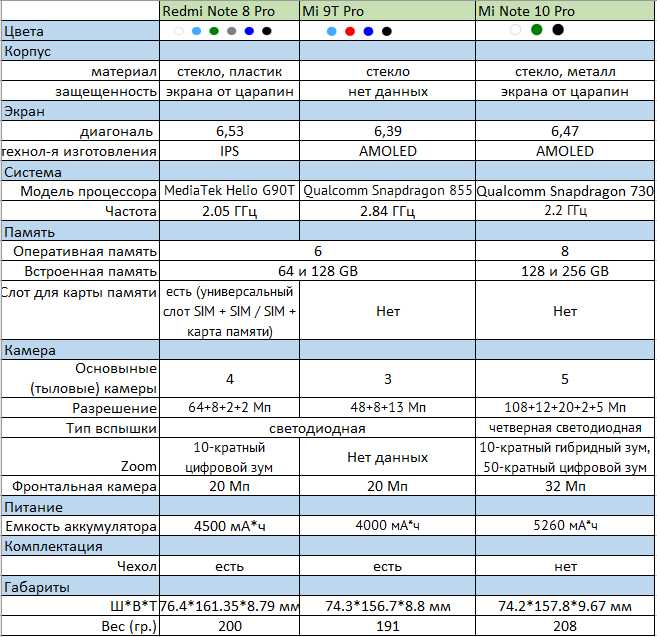Click the black color dot for Mi Note 10 Pro

[x=558, y=30]
